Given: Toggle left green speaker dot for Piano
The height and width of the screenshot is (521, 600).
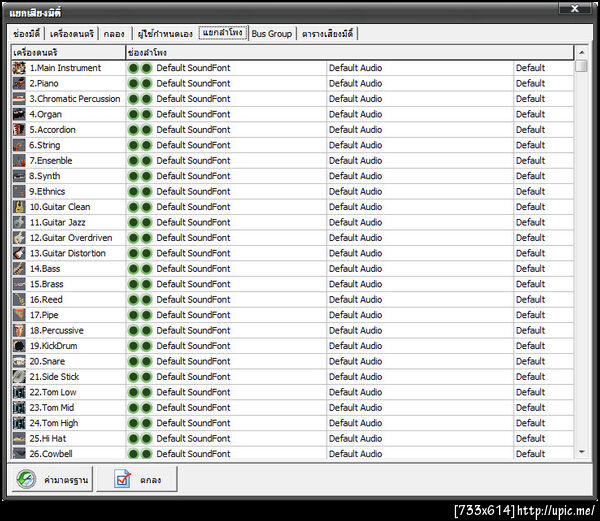Looking at the screenshot, I should coord(133,83).
